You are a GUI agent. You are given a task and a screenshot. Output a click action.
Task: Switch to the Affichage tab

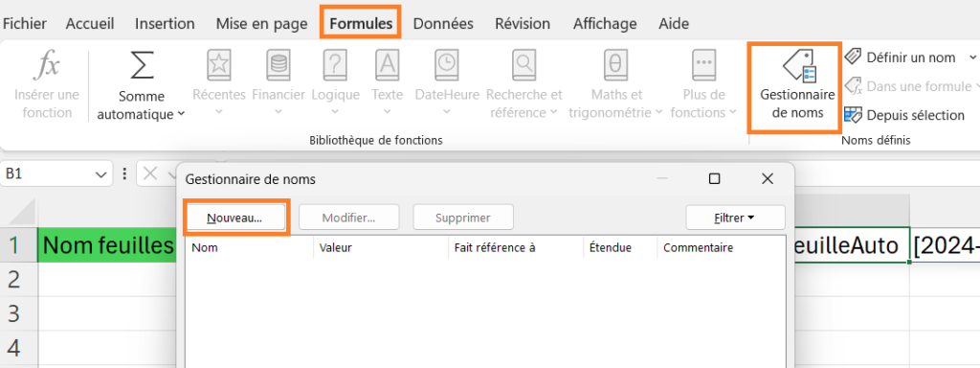(x=605, y=24)
